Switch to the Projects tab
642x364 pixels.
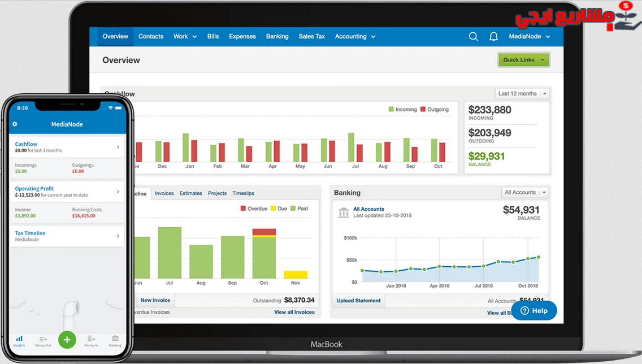pos(217,193)
